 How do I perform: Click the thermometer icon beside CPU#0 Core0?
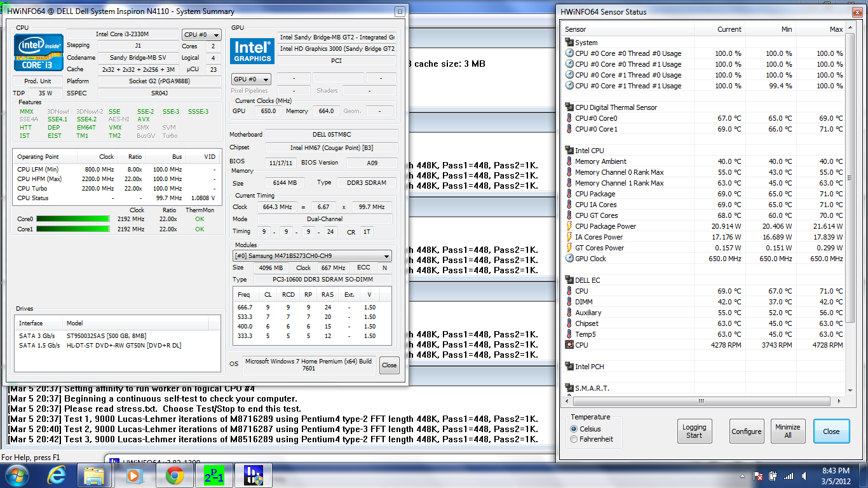pos(569,118)
